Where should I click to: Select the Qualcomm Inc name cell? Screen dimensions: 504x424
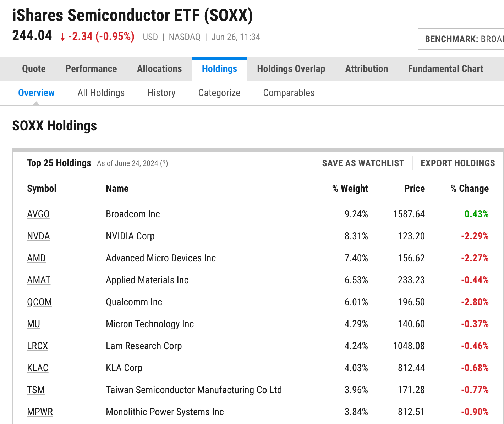[134, 302]
